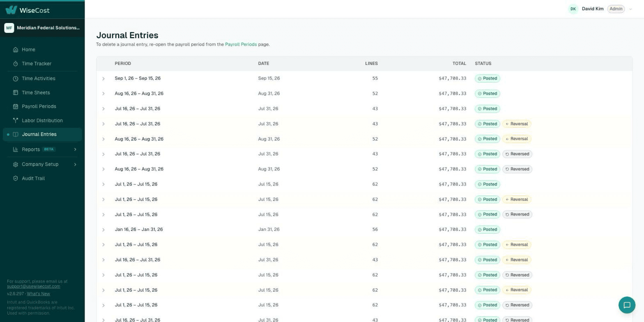Go to Time Tracker page
Image resolution: width=644 pixels, height=322 pixels.
coord(42,64)
